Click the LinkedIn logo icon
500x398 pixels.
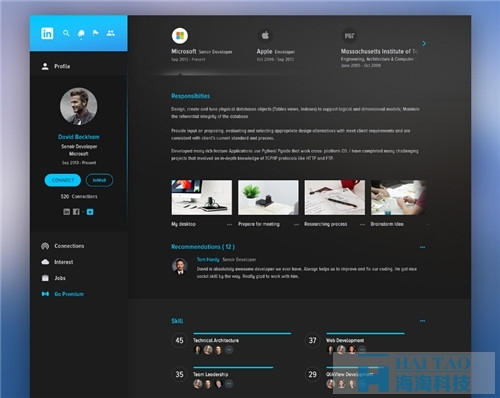coord(47,33)
